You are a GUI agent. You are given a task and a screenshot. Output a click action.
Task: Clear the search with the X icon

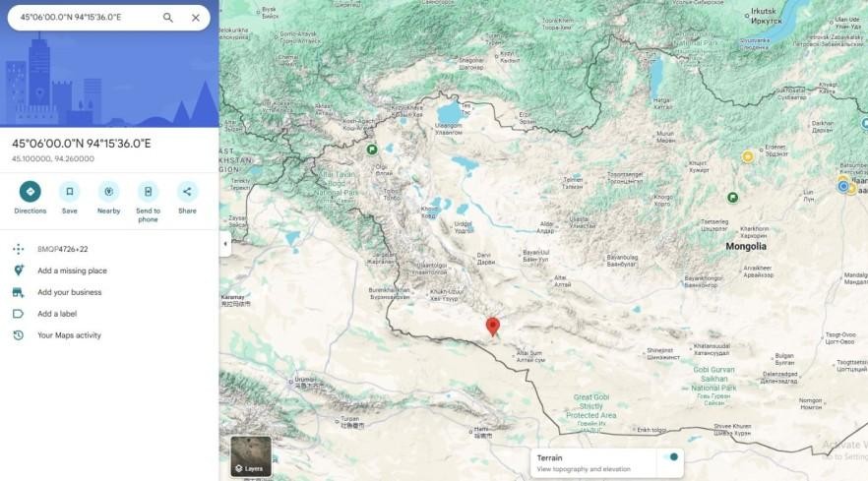(196, 18)
